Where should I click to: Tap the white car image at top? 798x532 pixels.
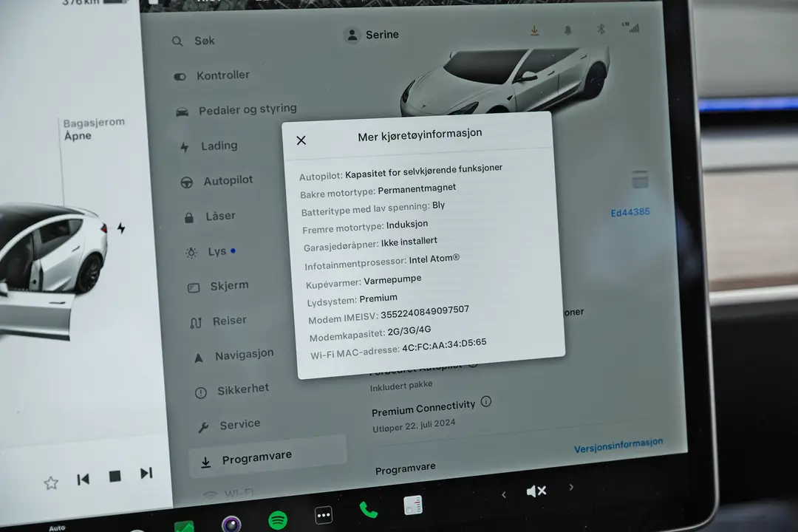point(504,81)
